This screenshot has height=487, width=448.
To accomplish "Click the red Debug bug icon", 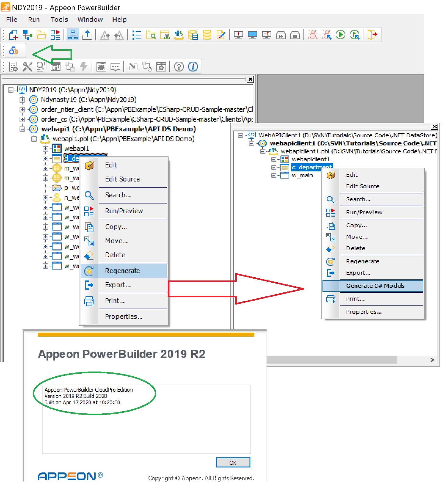I will [x=312, y=35].
